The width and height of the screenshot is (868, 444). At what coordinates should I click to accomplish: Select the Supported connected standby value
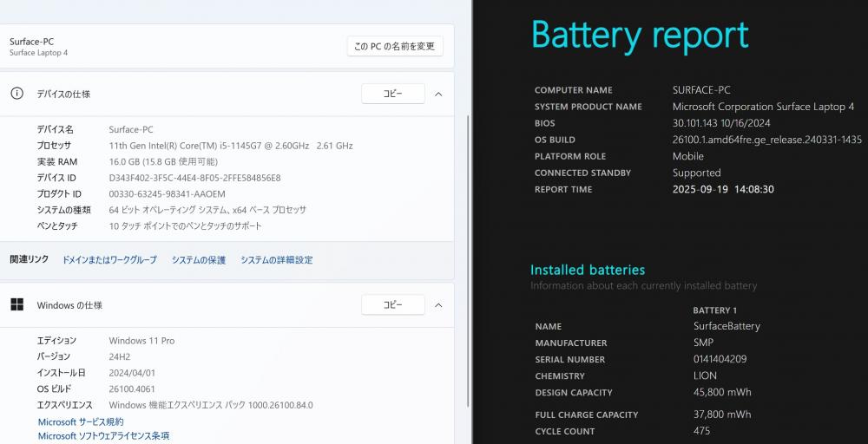pos(696,173)
